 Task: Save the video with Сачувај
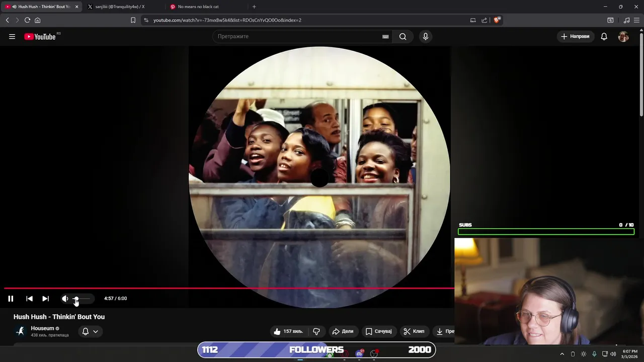coord(378,331)
